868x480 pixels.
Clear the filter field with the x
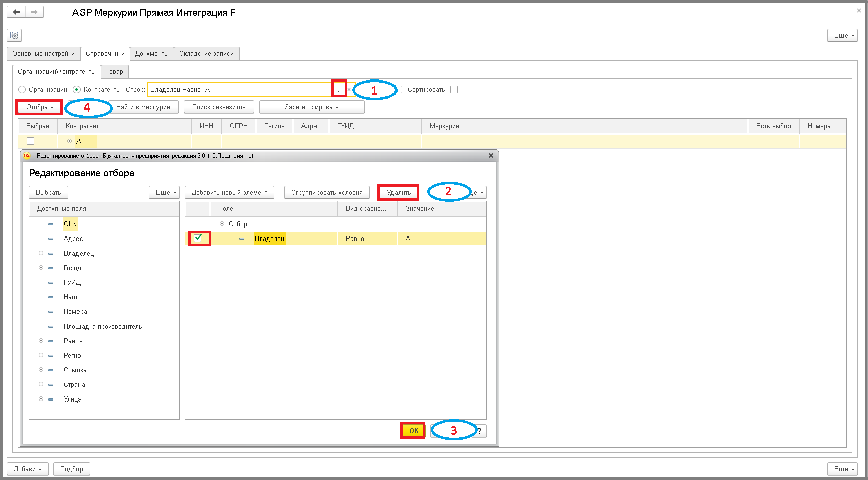[x=349, y=89]
